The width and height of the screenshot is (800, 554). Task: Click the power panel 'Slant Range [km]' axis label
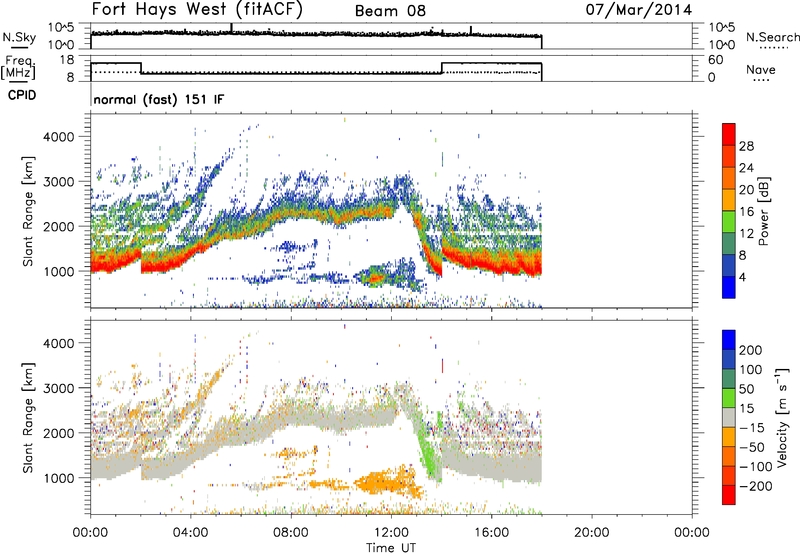click(28, 211)
